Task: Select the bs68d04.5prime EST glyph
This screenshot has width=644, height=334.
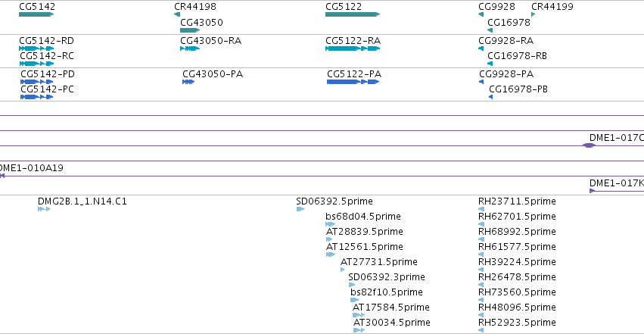Action: 330,224
